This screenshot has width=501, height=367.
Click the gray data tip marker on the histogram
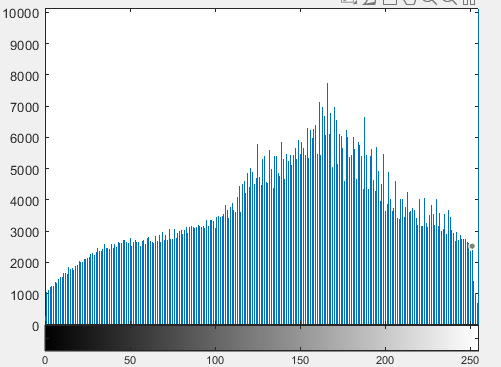[472, 246]
